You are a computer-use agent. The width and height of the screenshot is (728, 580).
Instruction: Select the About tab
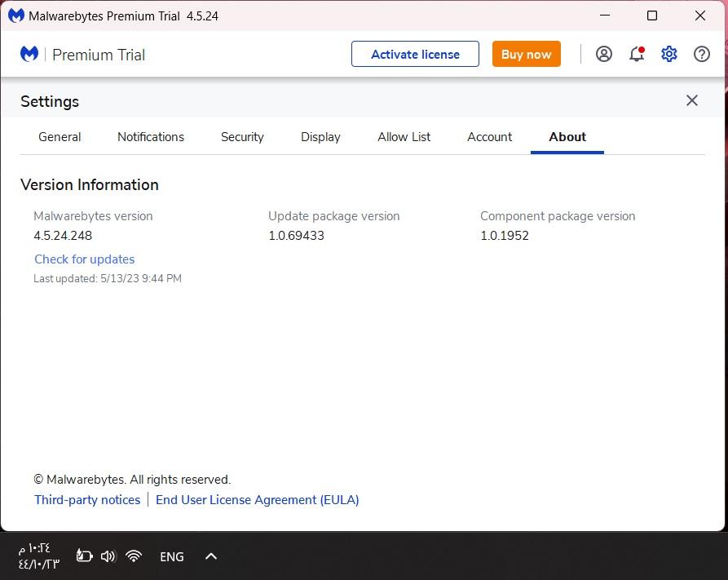567,137
